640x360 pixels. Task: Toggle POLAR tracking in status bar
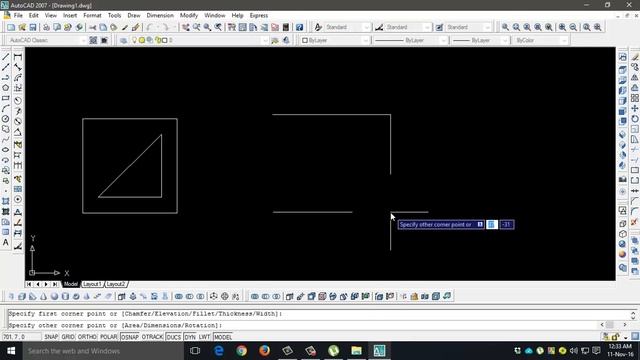(109, 337)
